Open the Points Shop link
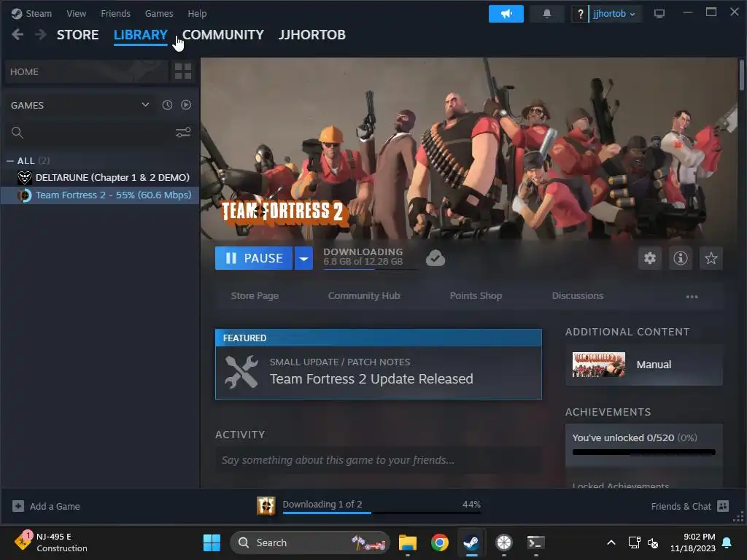The height and width of the screenshot is (560, 747). click(476, 296)
